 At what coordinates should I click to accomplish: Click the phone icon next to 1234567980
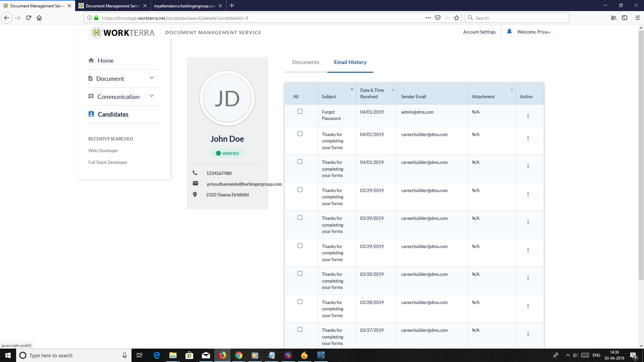(x=195, y=173)
